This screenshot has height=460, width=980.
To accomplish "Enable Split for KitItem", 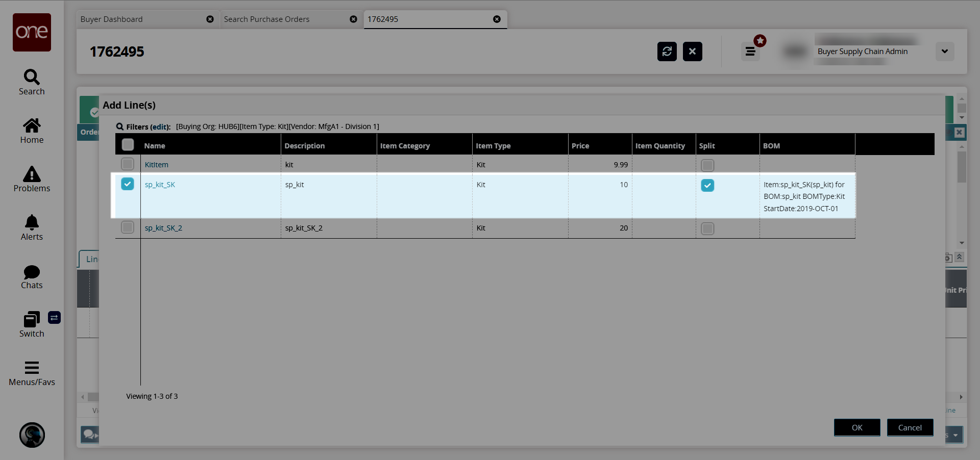I will (707, 165).
